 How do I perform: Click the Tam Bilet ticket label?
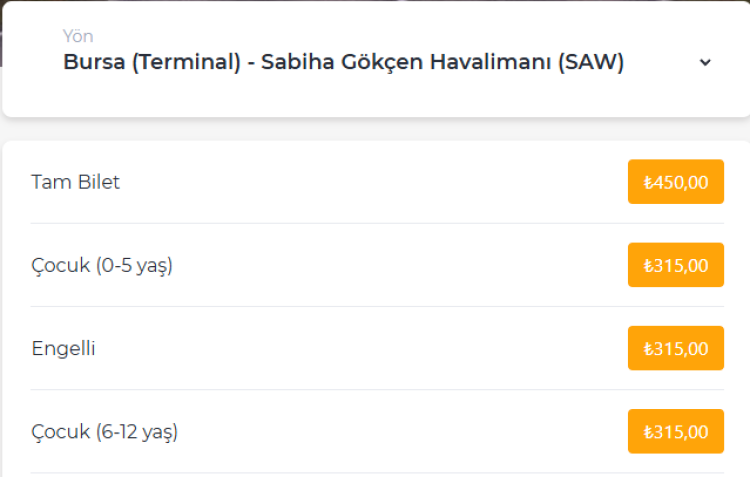(x=75, y=182)
